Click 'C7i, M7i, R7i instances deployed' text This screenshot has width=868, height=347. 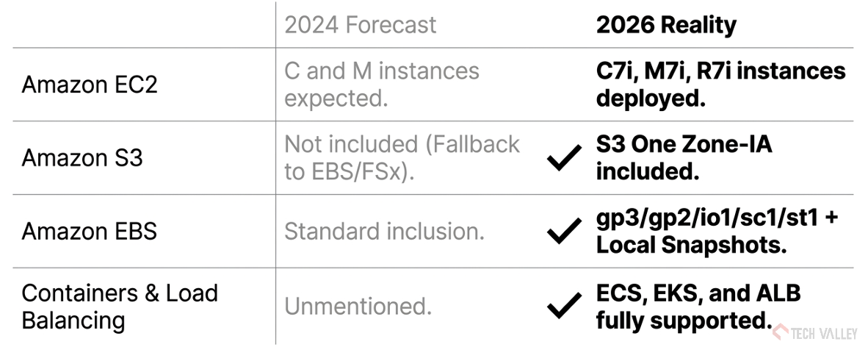coord(720,85)
